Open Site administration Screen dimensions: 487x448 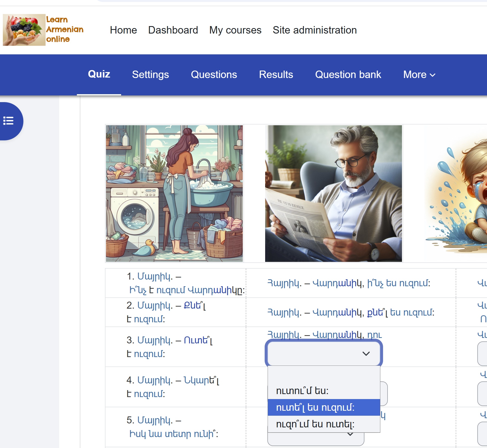314,30
